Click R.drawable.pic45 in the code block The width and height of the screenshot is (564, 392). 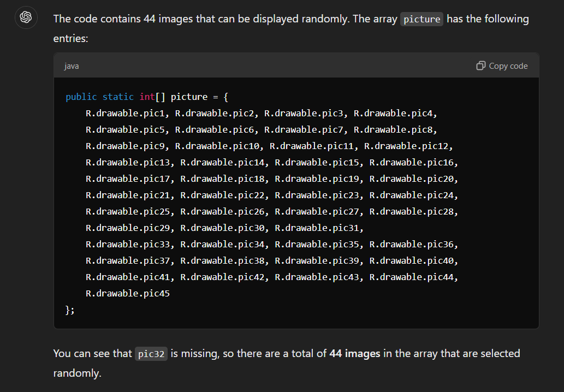(128, 294)
